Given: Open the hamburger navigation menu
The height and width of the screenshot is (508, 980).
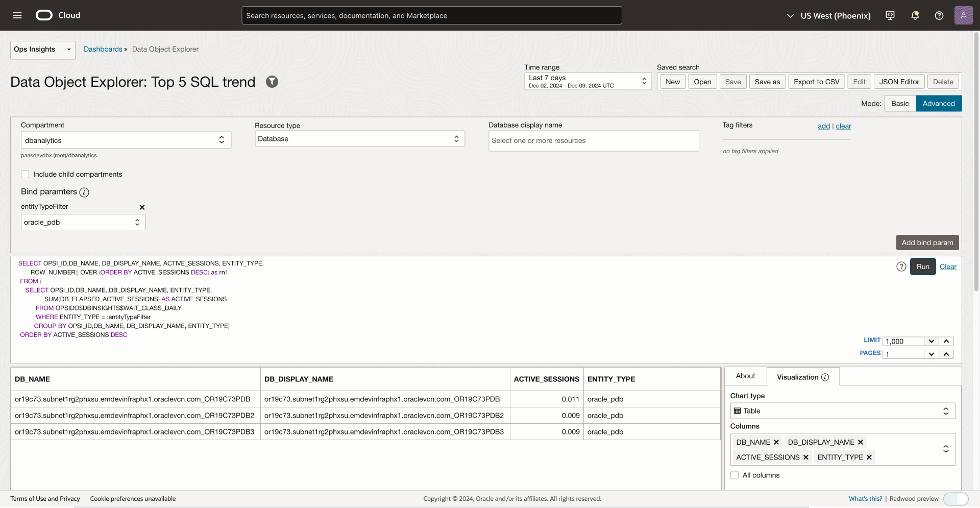Looking at the screenshot, I should point(17,15).
